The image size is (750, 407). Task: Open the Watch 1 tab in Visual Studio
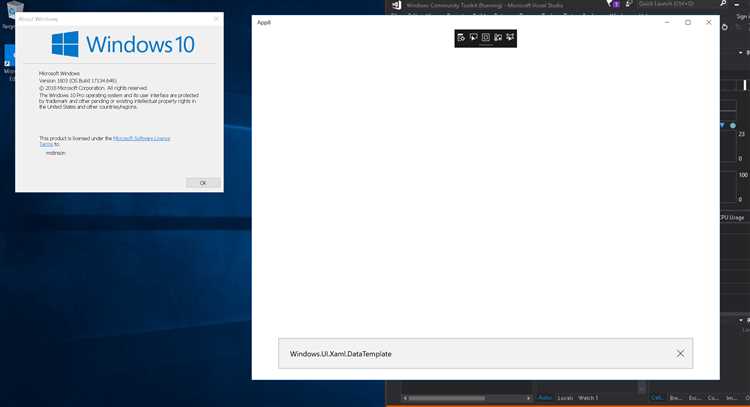tap(588, 398)
